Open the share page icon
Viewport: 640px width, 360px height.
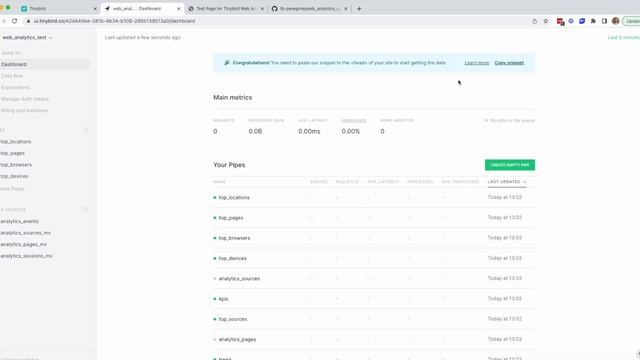tap(534, 21)
